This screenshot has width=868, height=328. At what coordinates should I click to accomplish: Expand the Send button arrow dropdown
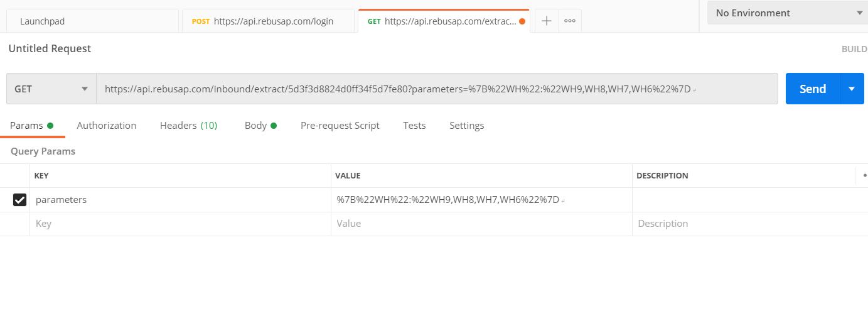852,89
